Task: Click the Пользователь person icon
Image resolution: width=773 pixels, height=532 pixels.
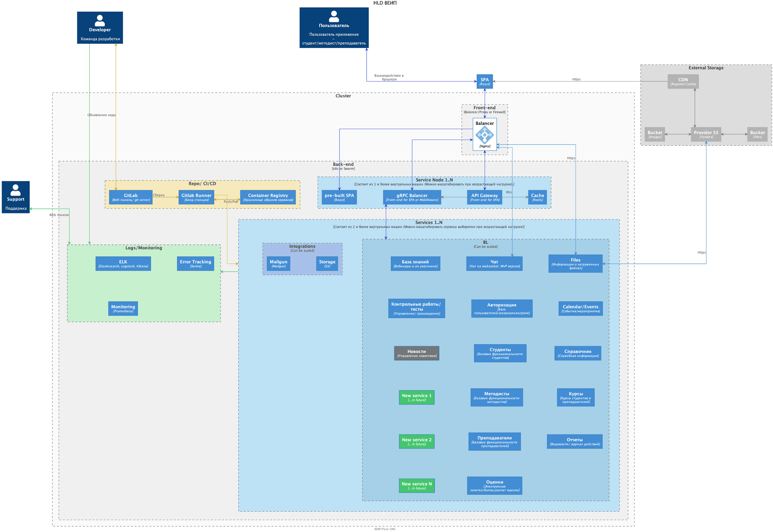Action: [334, 16]
